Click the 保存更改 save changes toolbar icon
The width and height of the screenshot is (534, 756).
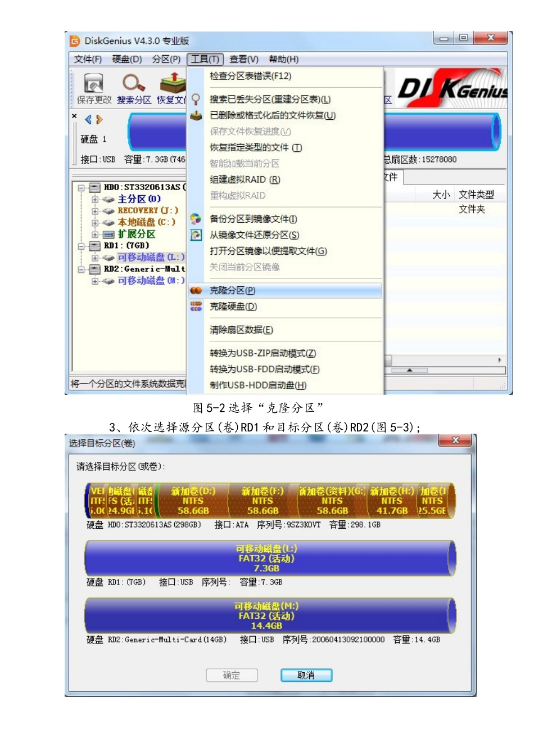pos(93,83)
